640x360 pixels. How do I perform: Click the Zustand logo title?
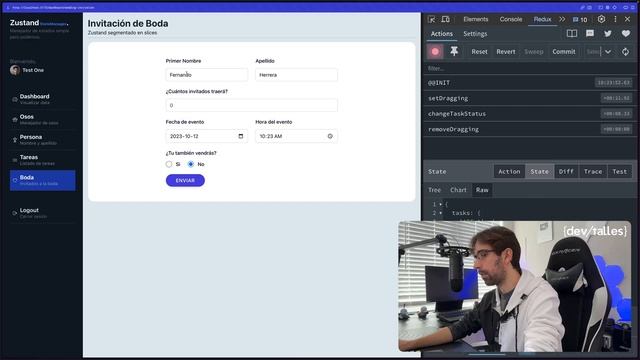(24, 23)
